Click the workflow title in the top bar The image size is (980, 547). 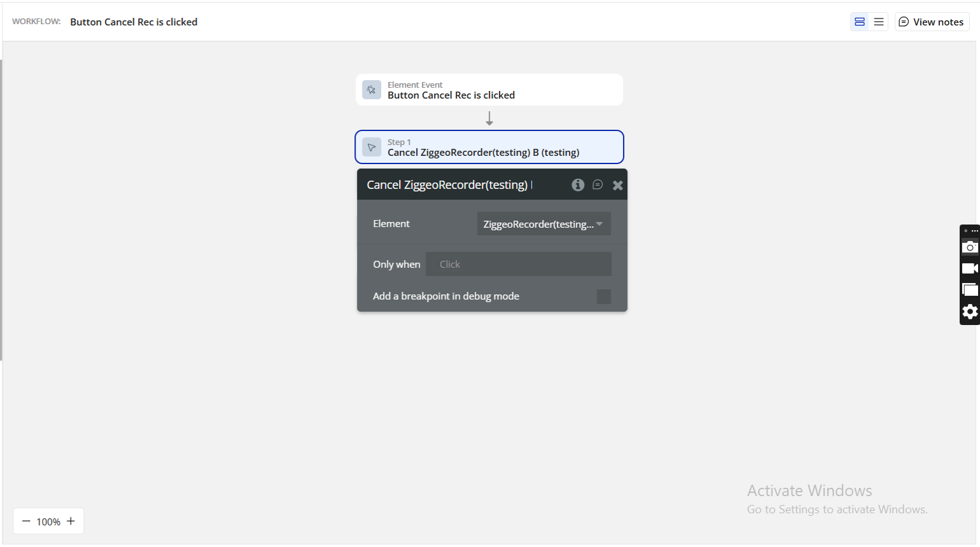click(134, 22)
